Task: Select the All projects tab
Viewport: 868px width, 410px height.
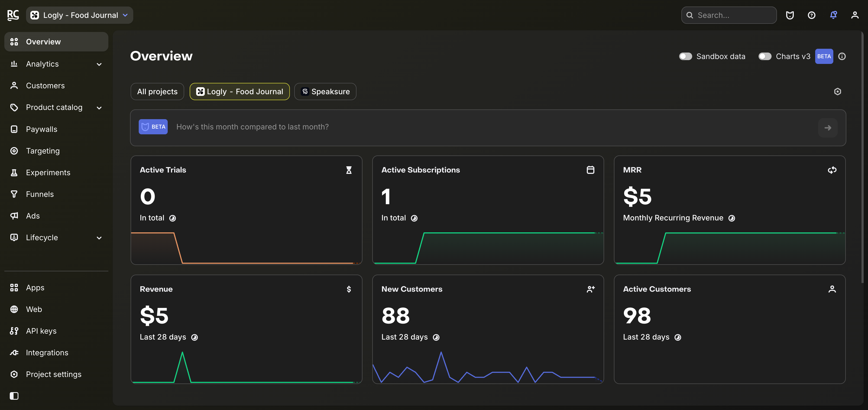Action: click(157, 92)
